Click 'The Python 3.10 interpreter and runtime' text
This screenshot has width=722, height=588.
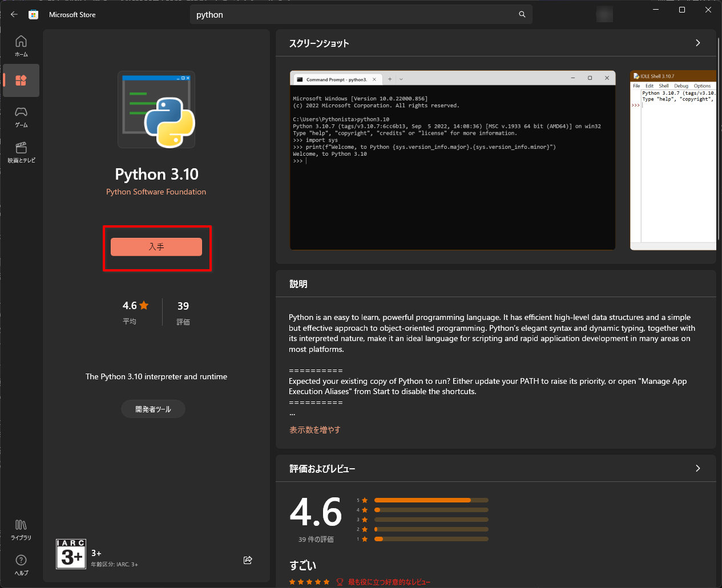(156, 376)
